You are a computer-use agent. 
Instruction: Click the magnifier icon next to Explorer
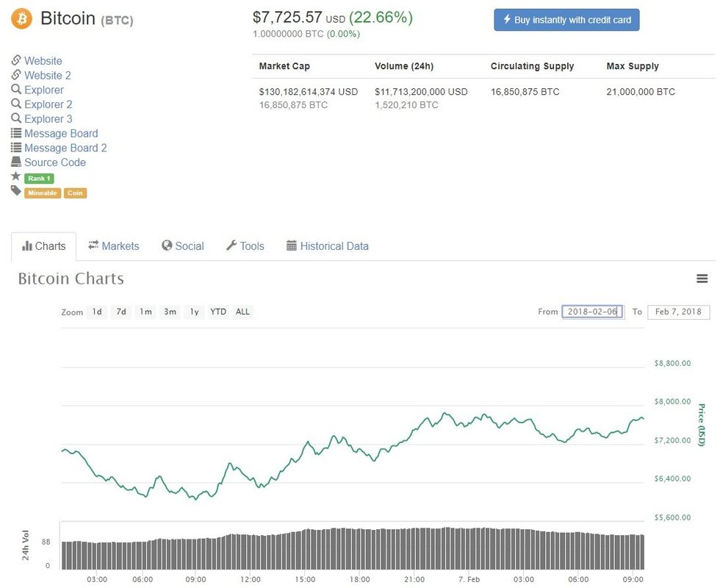pos(16,90)
